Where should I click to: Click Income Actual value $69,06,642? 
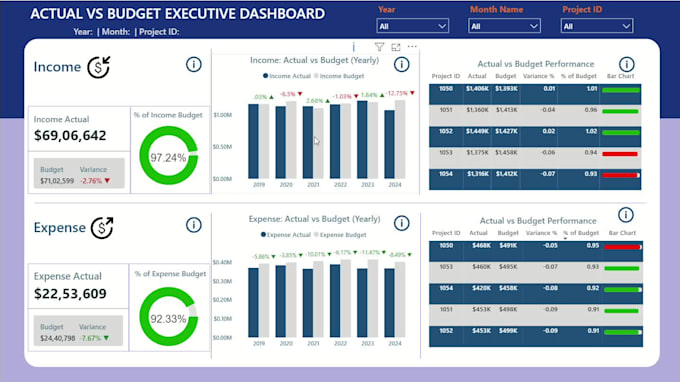click(70, 136)
